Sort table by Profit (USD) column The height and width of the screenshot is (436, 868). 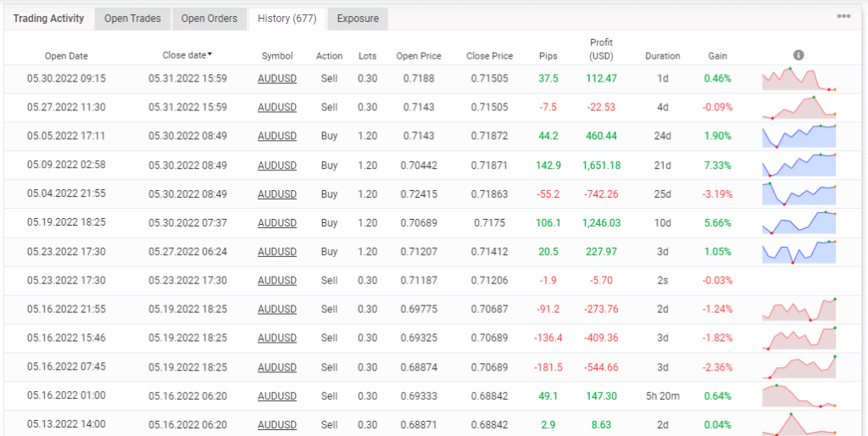coord(601,49)
